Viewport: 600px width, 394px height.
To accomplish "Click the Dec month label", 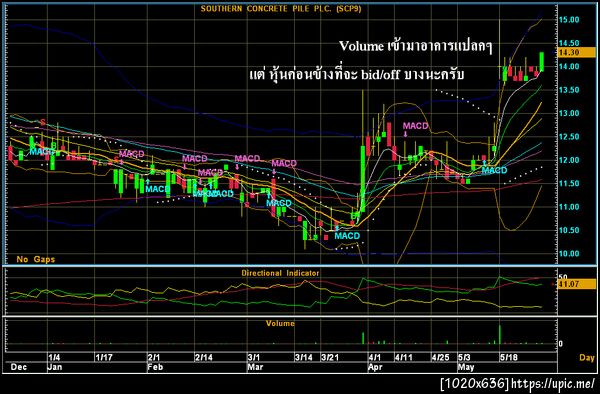I will (x=19, y=367).
